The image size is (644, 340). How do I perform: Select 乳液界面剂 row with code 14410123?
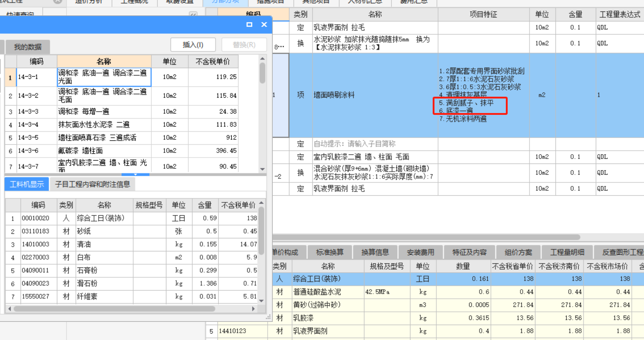tap(425, 331)
